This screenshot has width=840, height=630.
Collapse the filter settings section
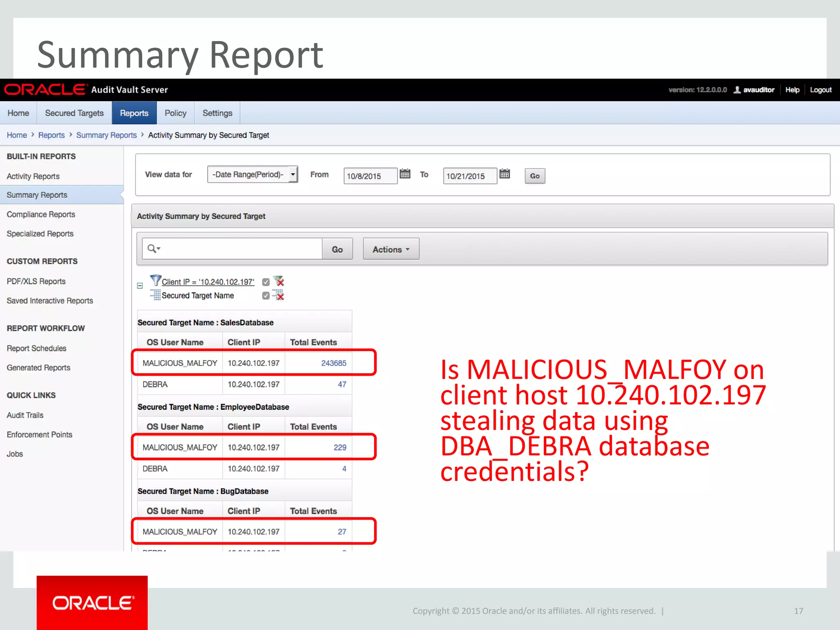pos(140,285)
